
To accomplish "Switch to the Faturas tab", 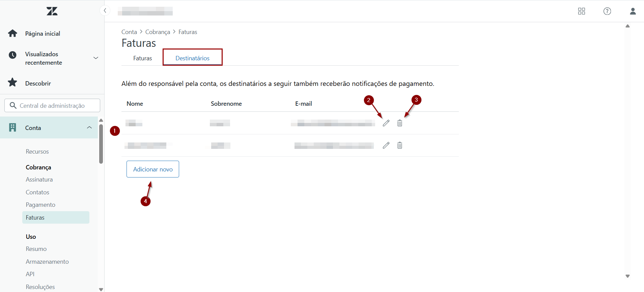I will point(142,58).
